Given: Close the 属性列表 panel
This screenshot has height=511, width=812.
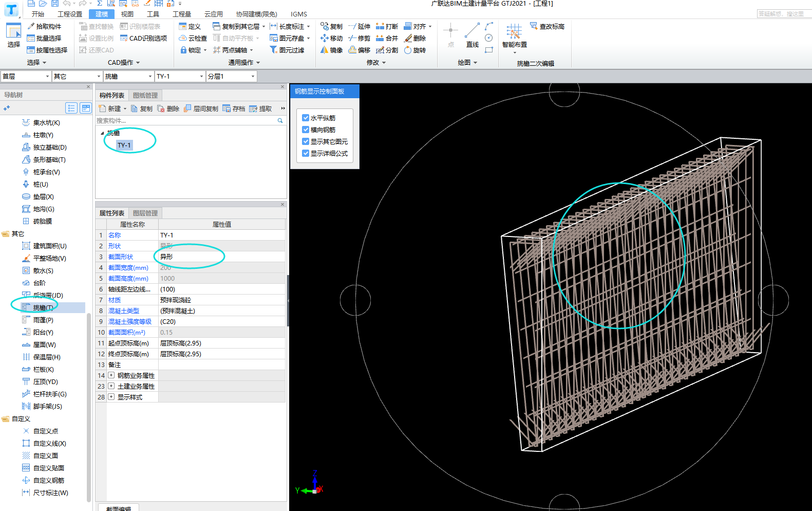Looking at the screenshot, I should [282, 204].
